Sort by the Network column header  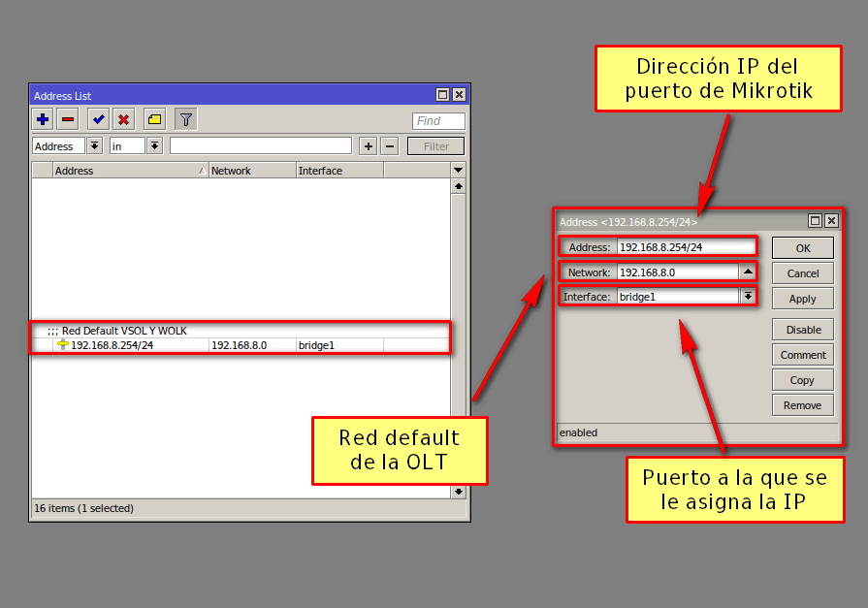tap(251, 171)
